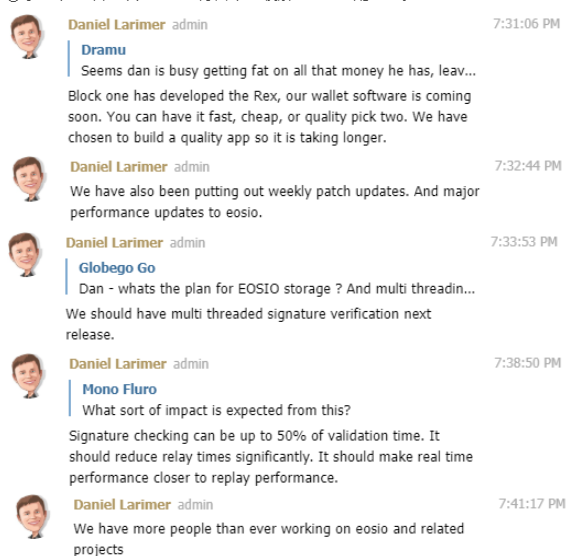Click the admin badge on the 7:38:50 message
Viewport: 584px width, 556px height.
(191, 364)
